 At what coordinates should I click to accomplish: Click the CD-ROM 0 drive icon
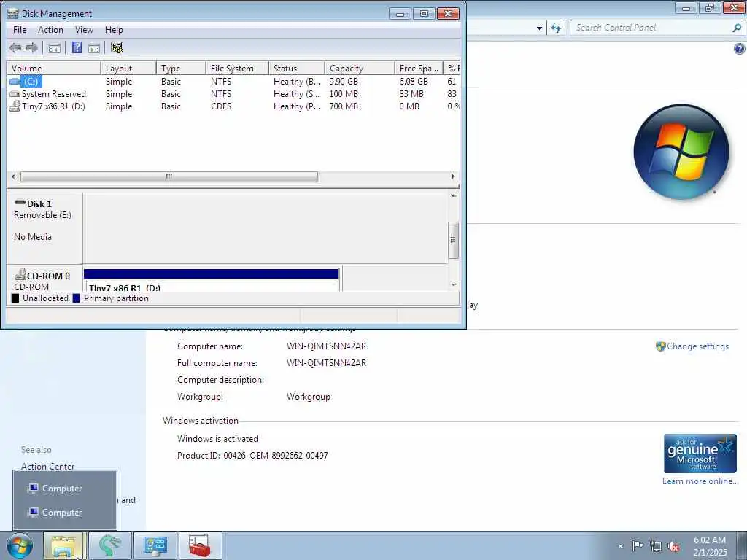20,274
